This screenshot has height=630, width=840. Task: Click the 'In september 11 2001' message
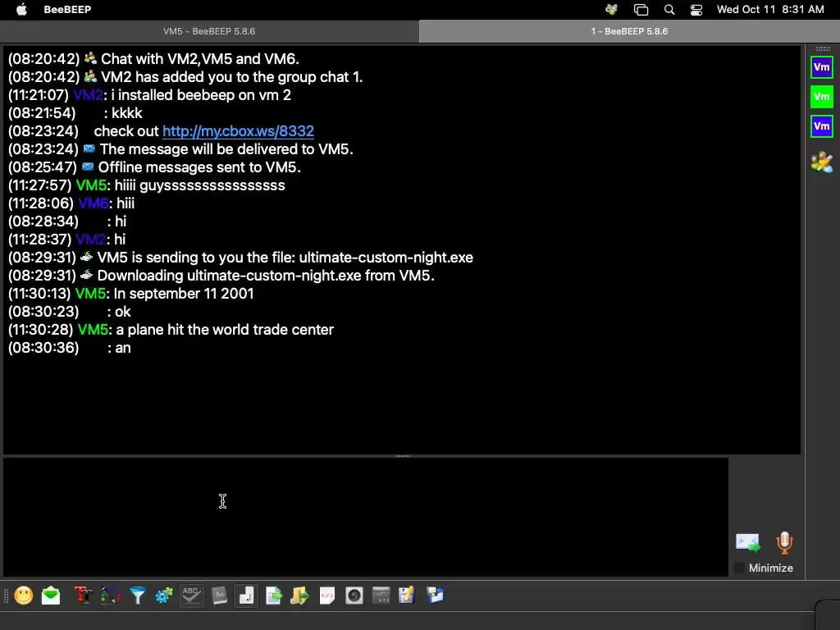[184, 294]
